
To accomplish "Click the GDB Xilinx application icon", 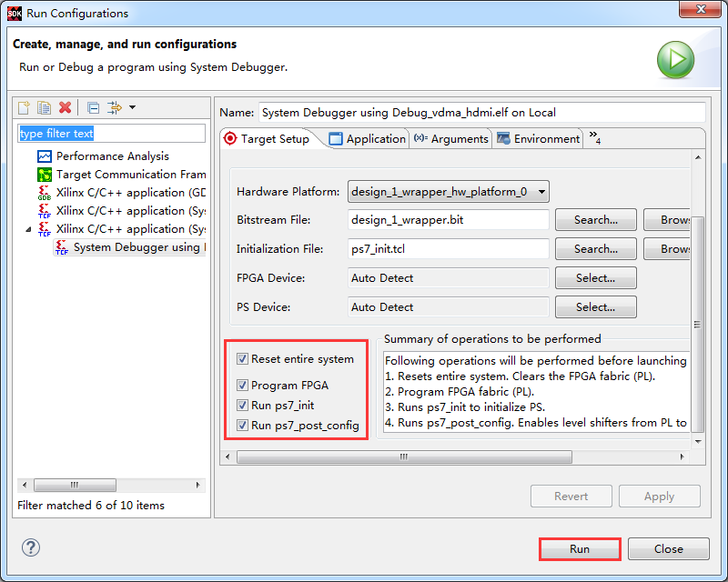I will pyautogui.click(x=45, y=193).
